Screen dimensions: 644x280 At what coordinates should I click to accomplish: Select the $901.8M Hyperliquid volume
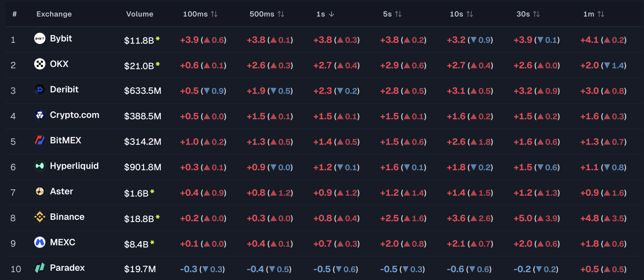pyautogui.click(x=143, y=167)
